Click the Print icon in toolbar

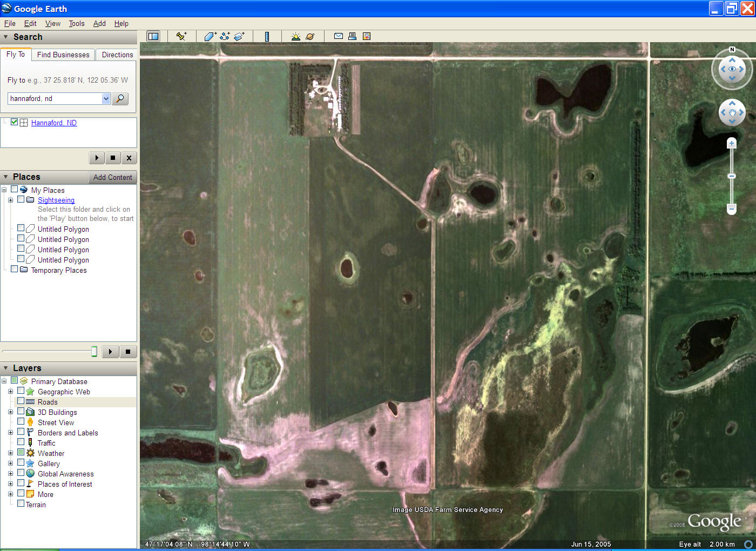pos(352,36)
